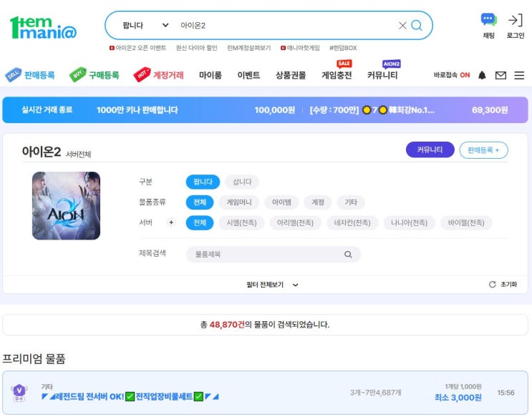This screenshot has width=532, height=417.
Task: Open the 상품권몰 menu
Action: pyautogui.click(x=291, y=75)
